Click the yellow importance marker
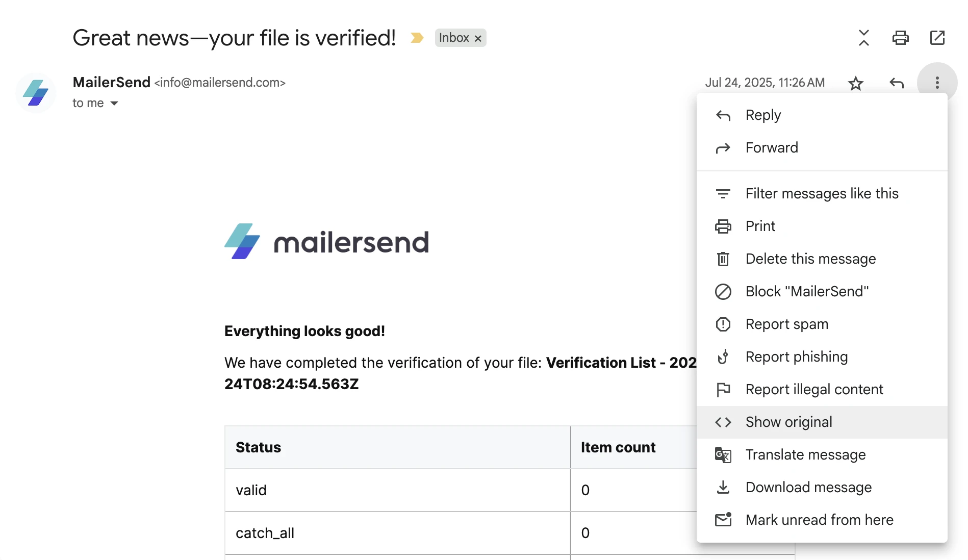The width and height of the screenshot is (968, 560). (417, 38)
